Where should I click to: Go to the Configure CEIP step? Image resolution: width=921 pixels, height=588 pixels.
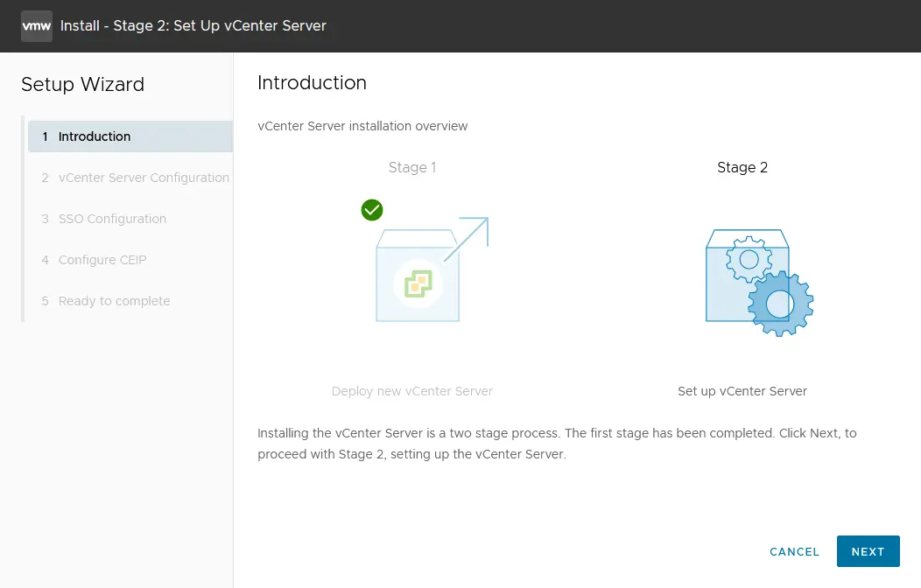pyautogui.click(x=102, y=260)
